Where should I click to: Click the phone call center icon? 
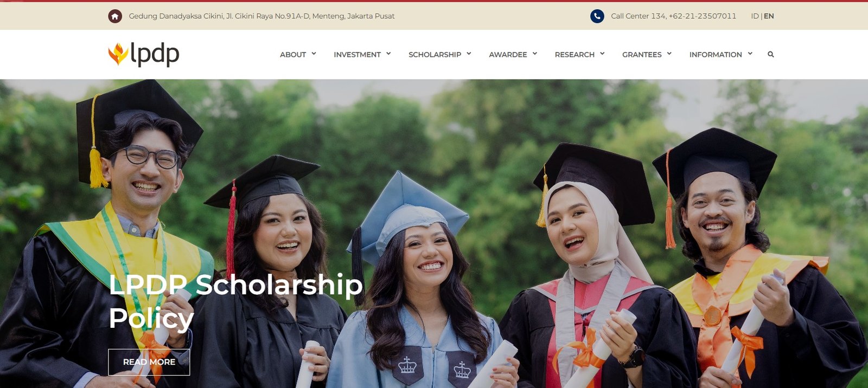coord(597,16)
